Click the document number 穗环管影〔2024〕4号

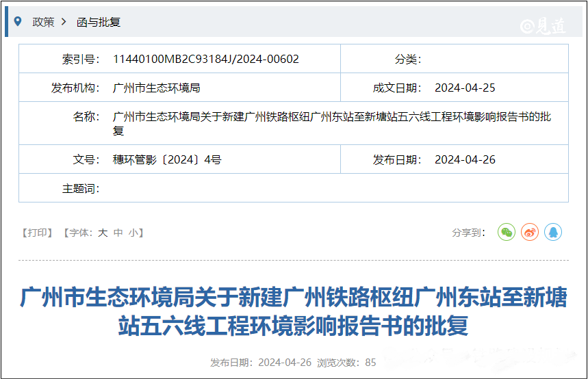[x=166, y=159]
